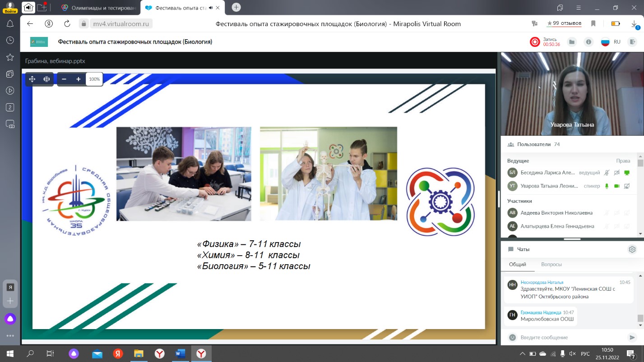Open favorites star in the browser sidebar

click(x=10, y=57)
